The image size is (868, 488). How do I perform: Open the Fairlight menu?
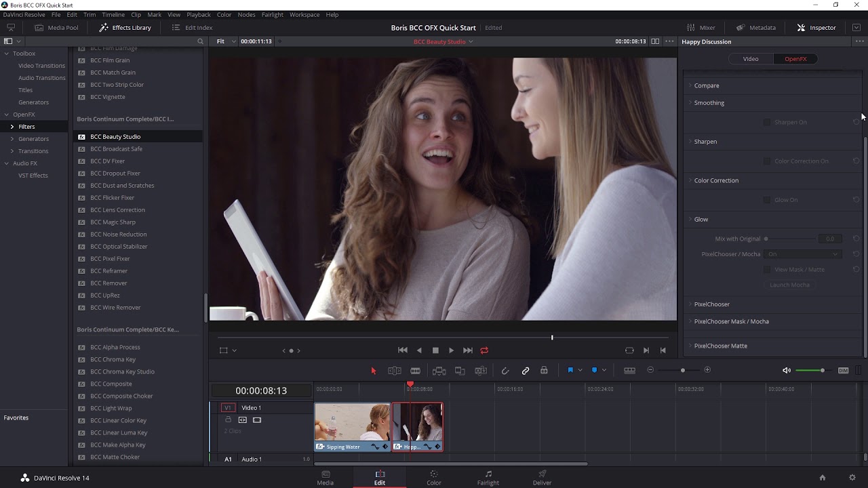[273, 14]
